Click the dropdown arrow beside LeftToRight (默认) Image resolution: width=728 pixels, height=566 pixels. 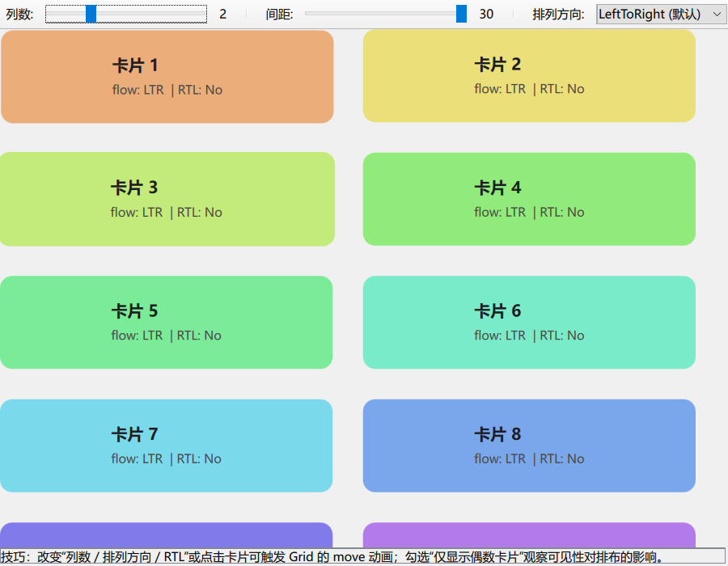tap(717, 14)
